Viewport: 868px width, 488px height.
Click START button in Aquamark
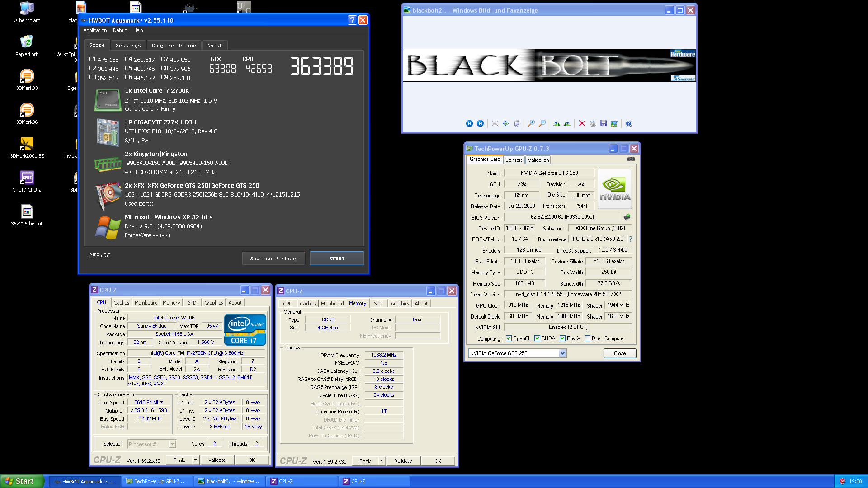point(337,258)
